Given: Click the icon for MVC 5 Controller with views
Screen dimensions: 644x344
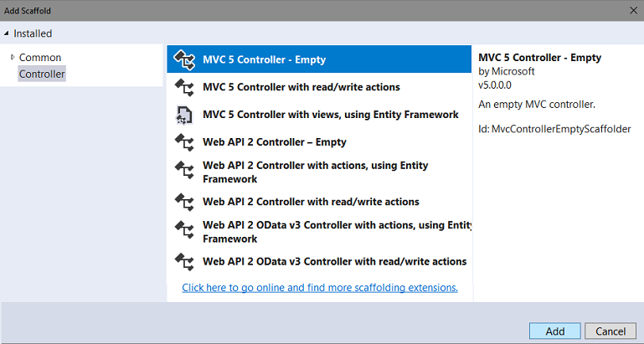Looking at the screenshot, I should tap(184, 115).
